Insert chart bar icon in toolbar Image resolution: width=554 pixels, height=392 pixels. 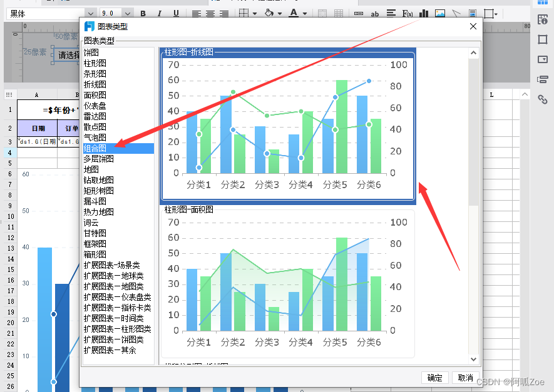tap(424, 13)
